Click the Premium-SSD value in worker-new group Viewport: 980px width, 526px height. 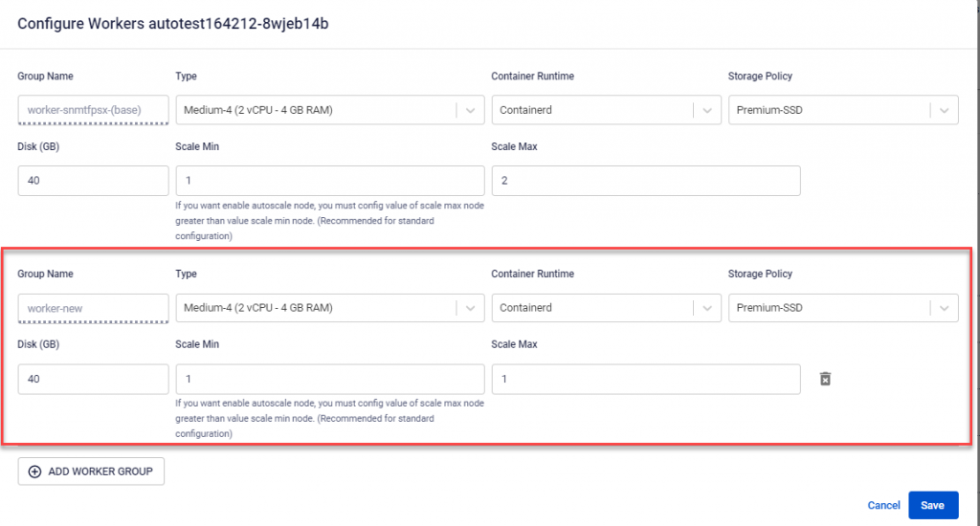pyautogui.click(x=770, y=308)
